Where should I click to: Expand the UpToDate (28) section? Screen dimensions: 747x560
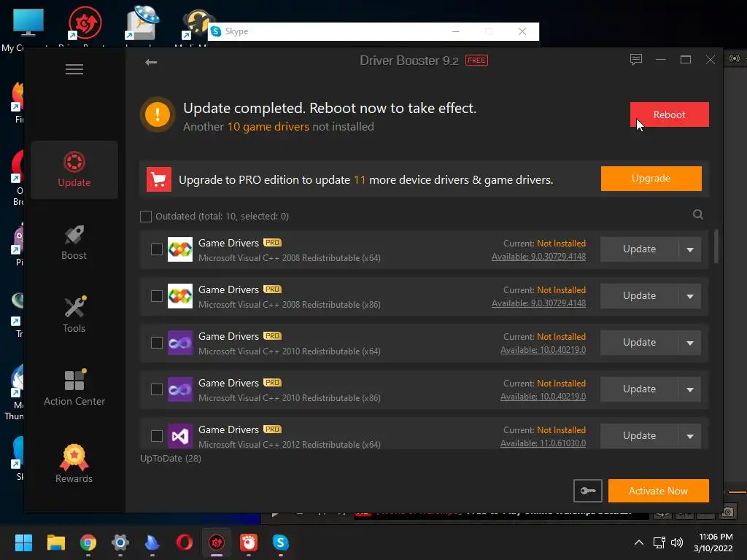pos(171,459)
